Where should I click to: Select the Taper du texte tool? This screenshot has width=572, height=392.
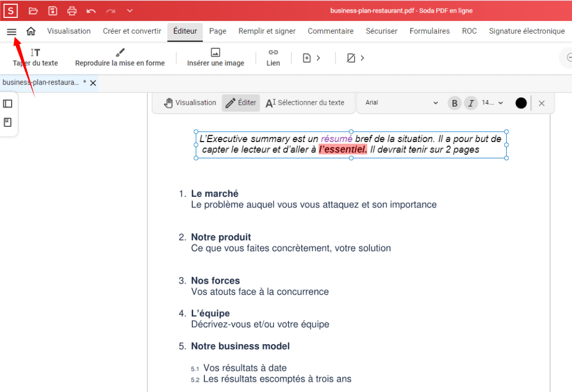click(x=35, y=57)
